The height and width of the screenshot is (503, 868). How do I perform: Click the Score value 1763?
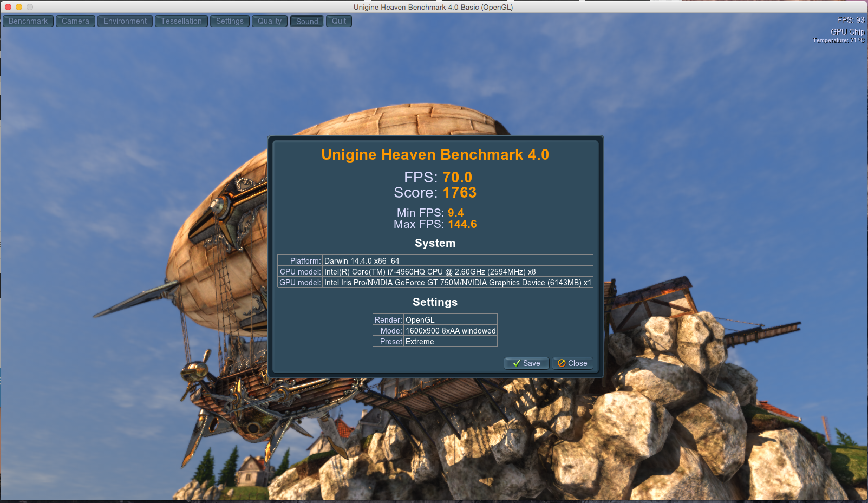[460, 192]
